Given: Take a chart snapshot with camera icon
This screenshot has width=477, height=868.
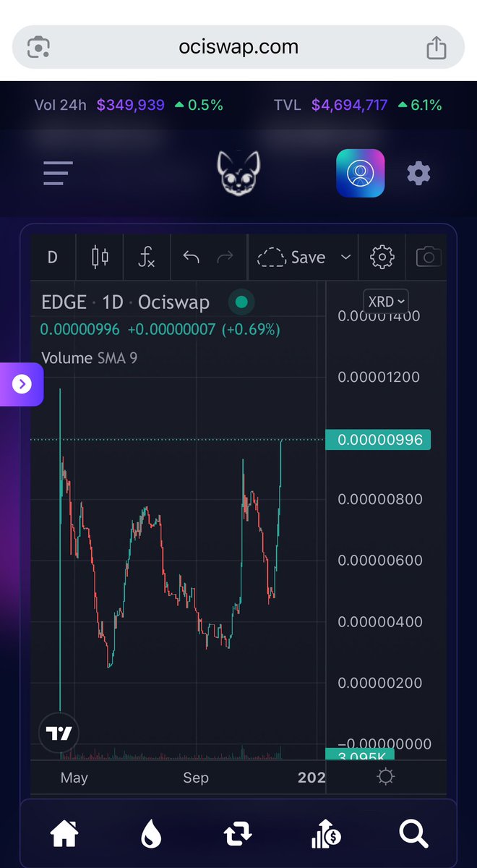Looking at the screenshot, I should click(429, 258).
